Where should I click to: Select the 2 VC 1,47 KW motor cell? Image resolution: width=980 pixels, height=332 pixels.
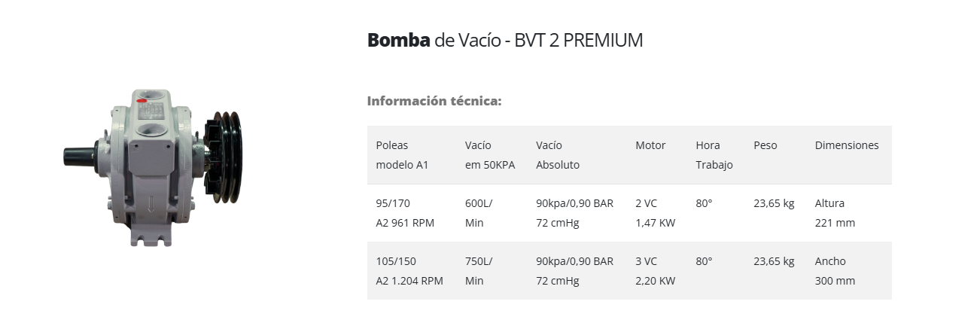click(655, 213)
